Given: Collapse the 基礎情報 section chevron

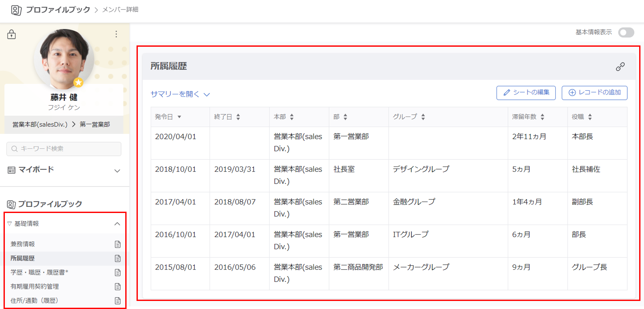Looking at the screenshot, I should 117,224.
